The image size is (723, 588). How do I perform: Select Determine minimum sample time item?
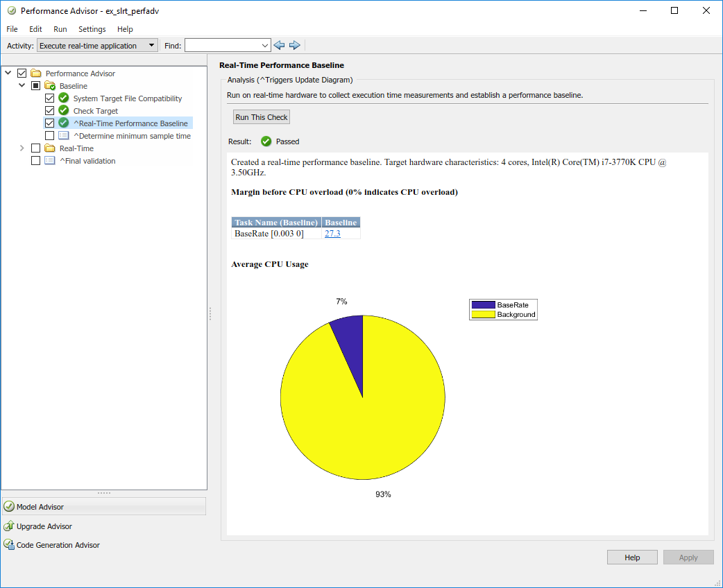pos(132,135)
